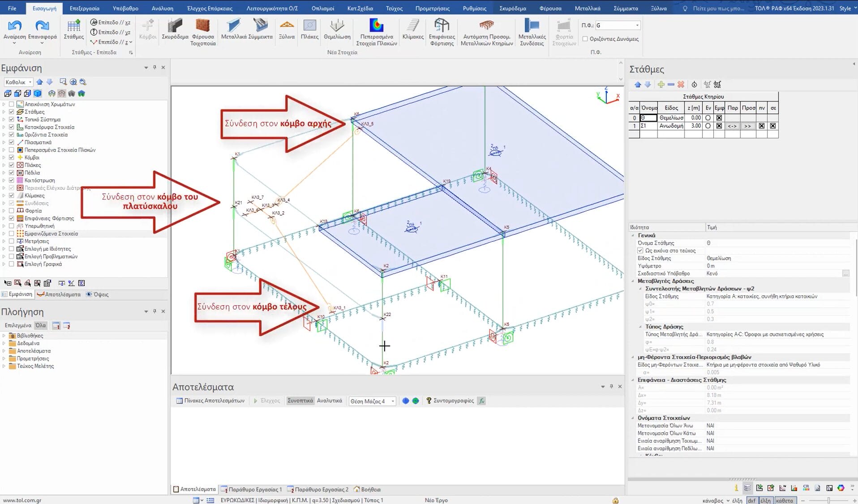The image size is (858, 504).
Task: Open the Μεταλλικές Συνδέσεις tool
Action: (x=532, y=26)
